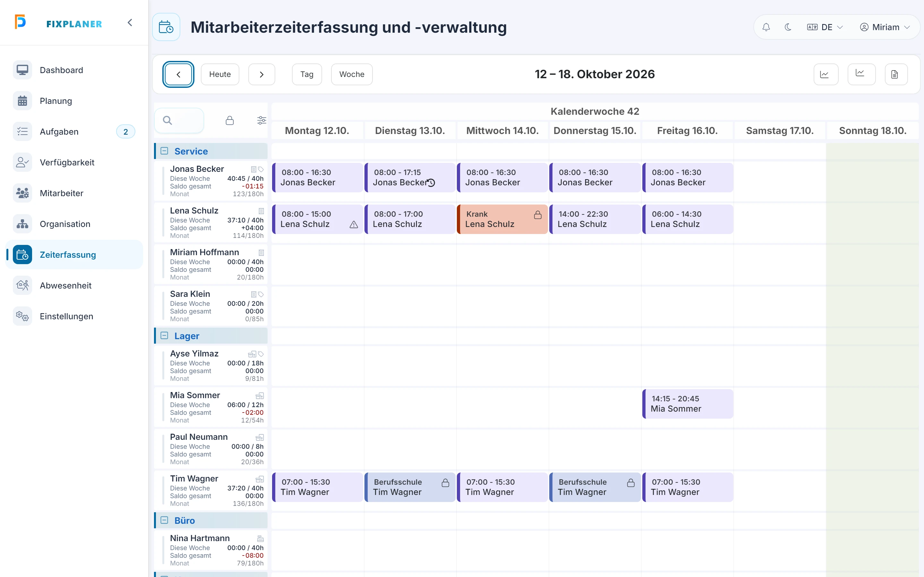
Task: Open Lena Schulz's Krank entry on Mittwoch
Action: point(502,219)
